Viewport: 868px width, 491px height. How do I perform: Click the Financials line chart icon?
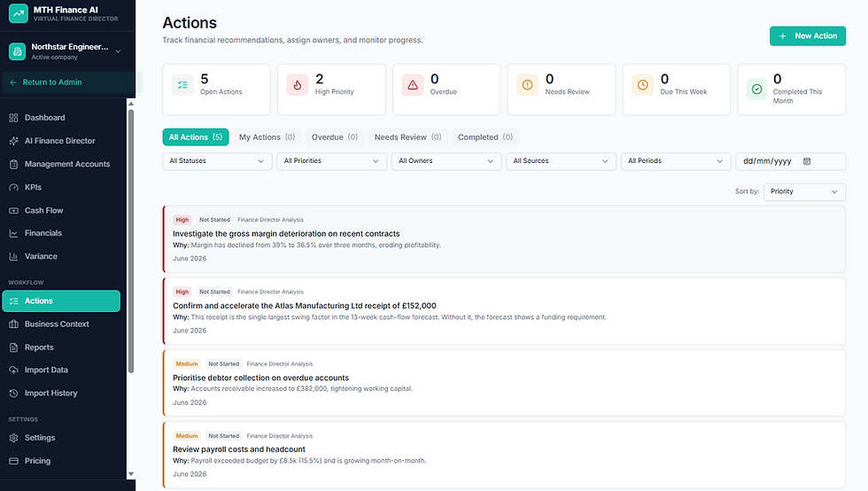coord(14,233)
